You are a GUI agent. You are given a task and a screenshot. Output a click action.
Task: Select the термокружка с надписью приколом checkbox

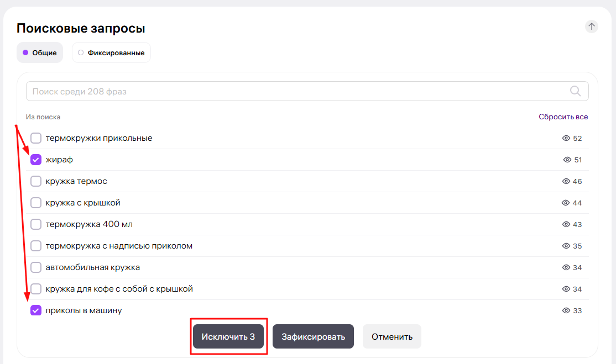[36, 246]
